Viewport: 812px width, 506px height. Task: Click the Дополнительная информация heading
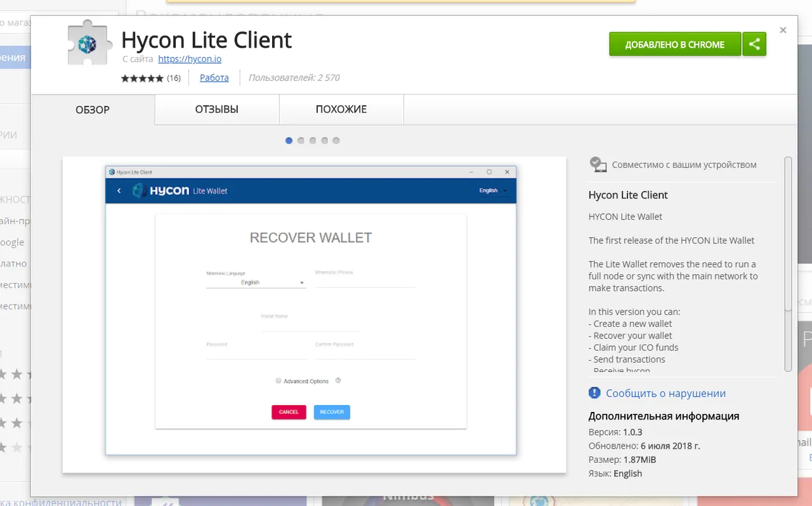(664, 416)
